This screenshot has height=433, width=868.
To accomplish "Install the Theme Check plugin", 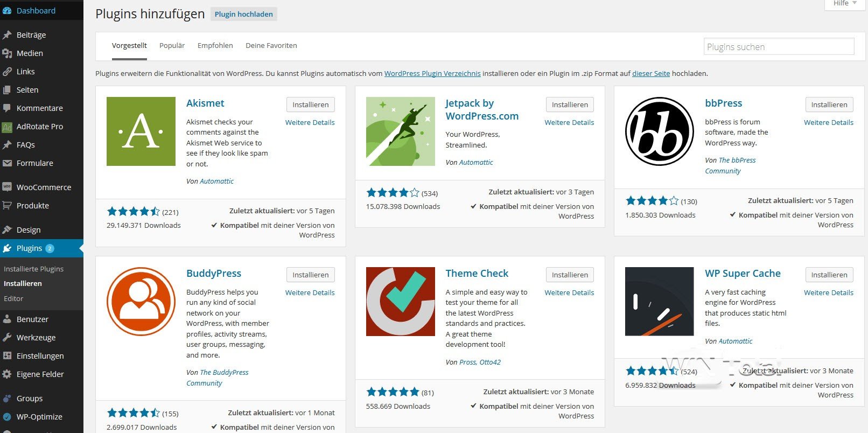I will click(x=570, y=275).
